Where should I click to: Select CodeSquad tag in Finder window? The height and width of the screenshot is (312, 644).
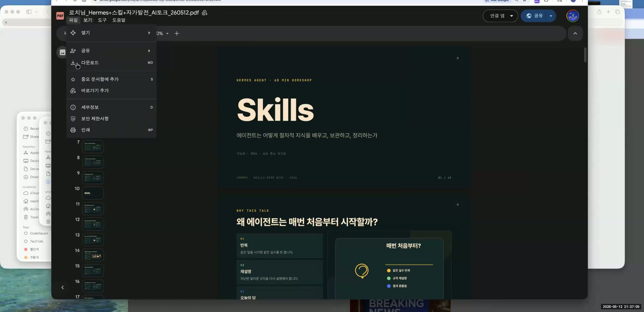tap(36, 233)
